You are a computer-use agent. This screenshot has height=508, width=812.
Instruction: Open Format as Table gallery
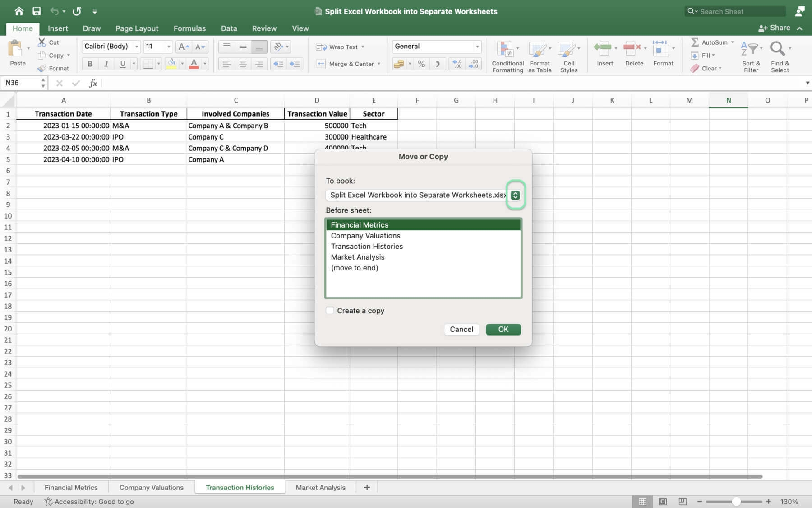[x=538, y=49]
